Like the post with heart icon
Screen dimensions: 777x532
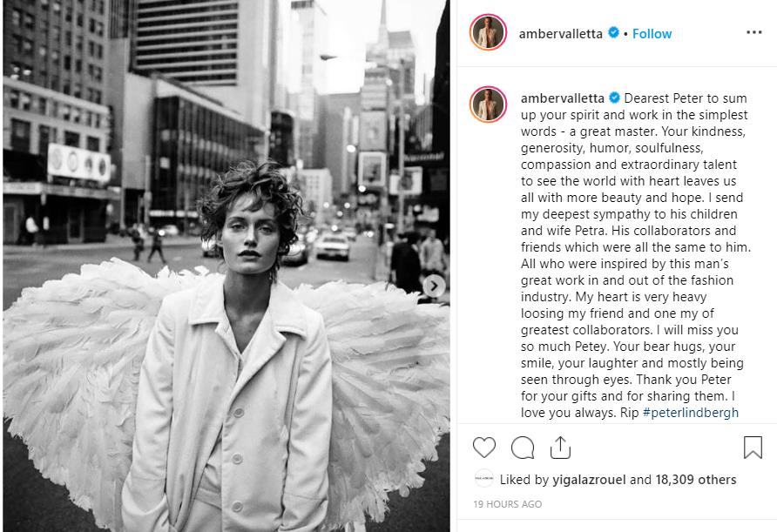tap(484, 448)
